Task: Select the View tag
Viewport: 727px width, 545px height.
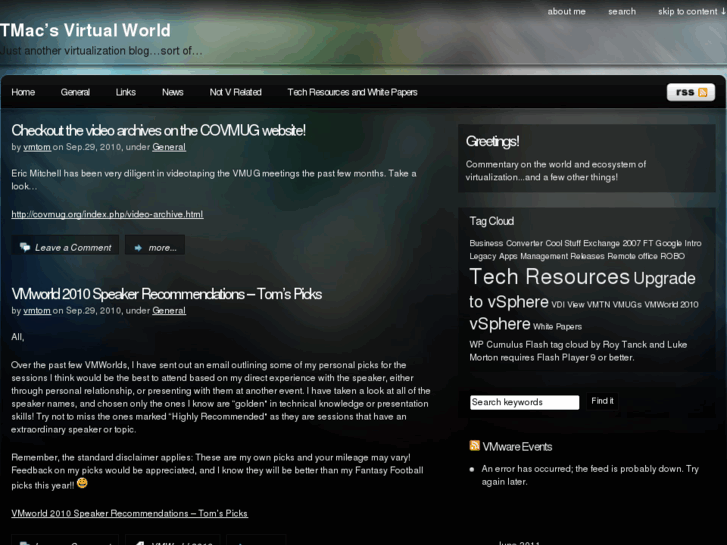Action: (x=576, y=305)
